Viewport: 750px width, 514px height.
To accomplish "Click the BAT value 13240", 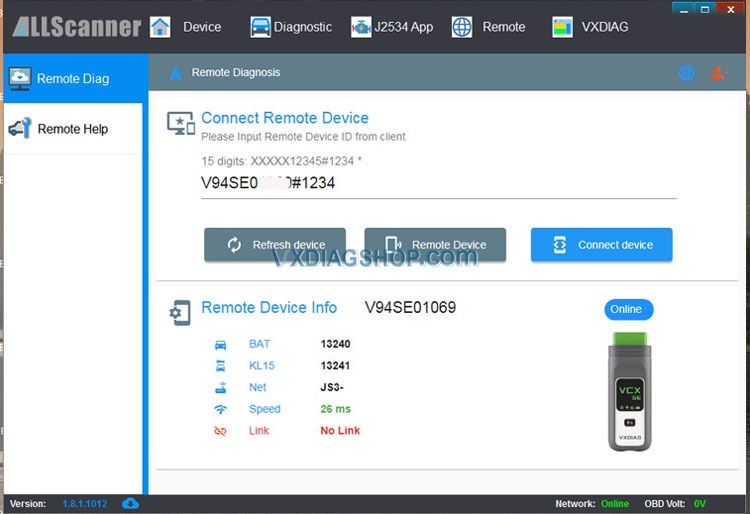I will [x=335, y=344].
